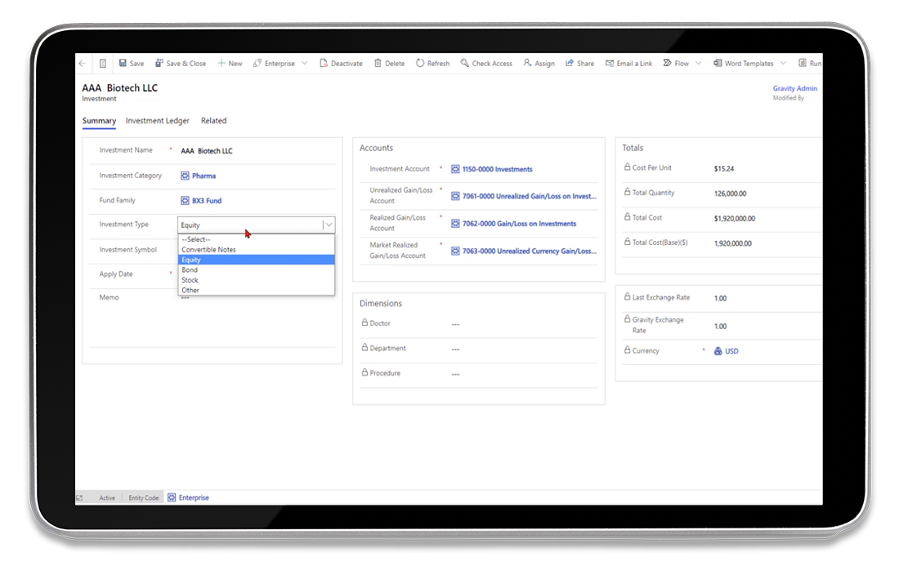
Task: Click the Assign person icon
Action: [527, 63]
